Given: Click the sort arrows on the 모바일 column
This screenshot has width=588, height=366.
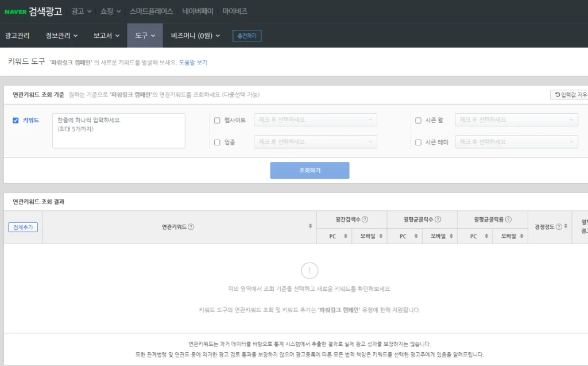Looking at the screenshot, I should (x=382, y=236).
